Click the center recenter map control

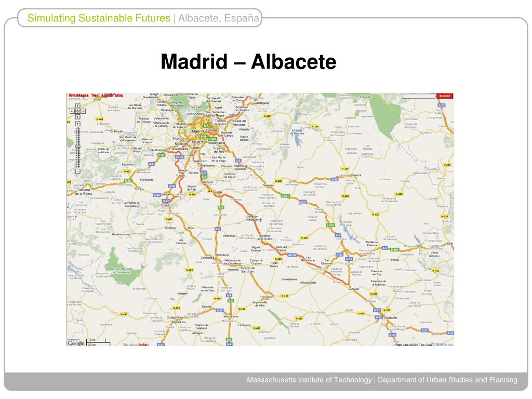tap(77, 111)
